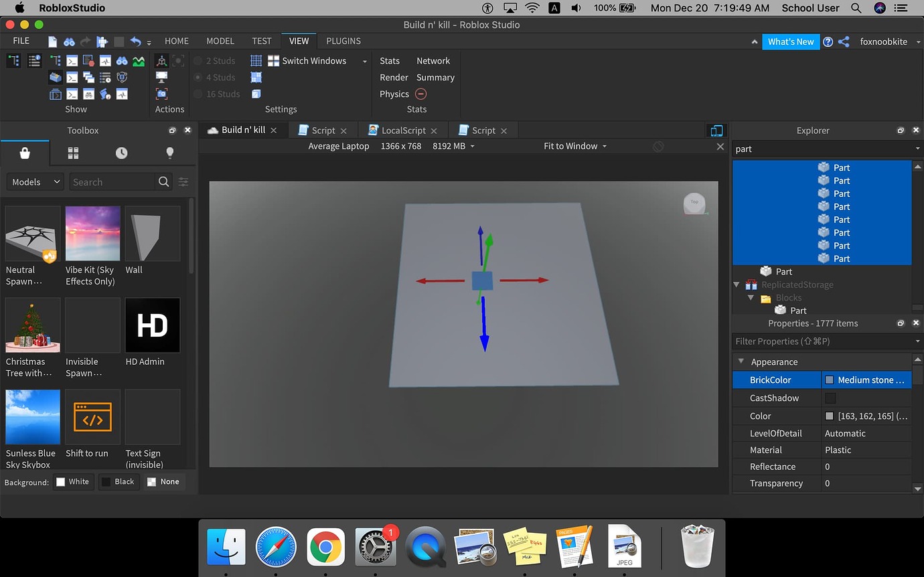Click the What's New button
Screen dimensions: 924x577
tap(791, 41)
